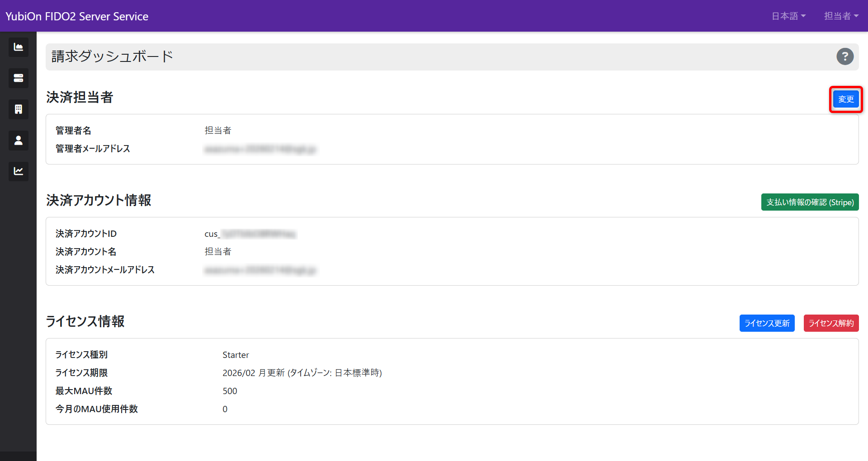The height and width of the screenshot is (461, 868).
Task: Open the billing dashboard chart icon in sidebar
Action: click(x=18, y=47)
